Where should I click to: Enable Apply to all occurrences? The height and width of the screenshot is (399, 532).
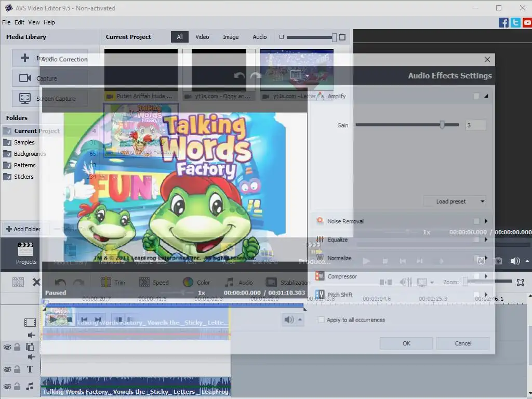click(x=321, y=320)
